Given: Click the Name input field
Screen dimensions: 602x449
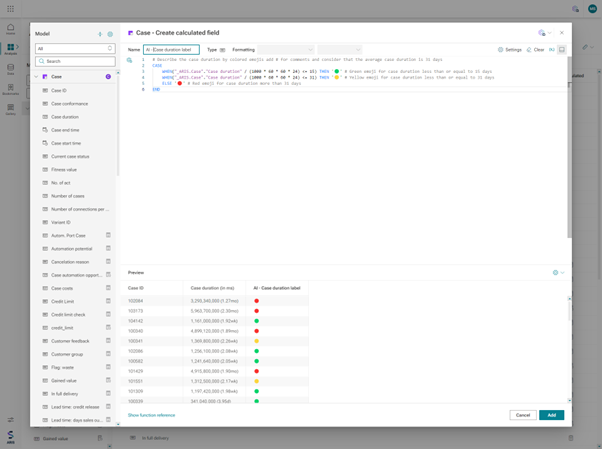Looking at the screenshot, I should (171, 49).
